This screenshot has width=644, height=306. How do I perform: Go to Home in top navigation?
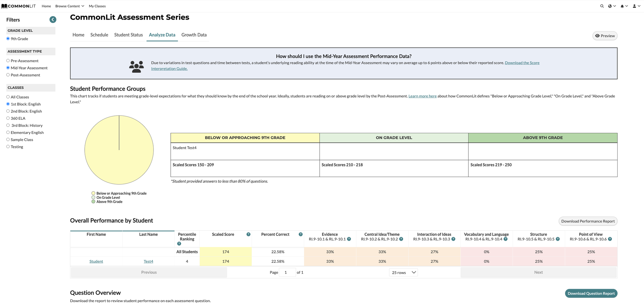tap(46, 6)
